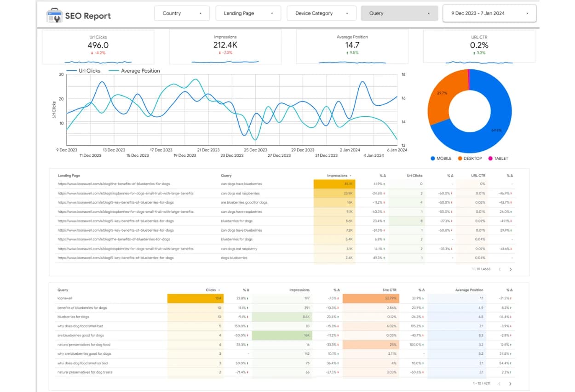Click the Url Clicks line chart legend entry
The width and height of the screenshot is (575, 392).
point(84,71)
